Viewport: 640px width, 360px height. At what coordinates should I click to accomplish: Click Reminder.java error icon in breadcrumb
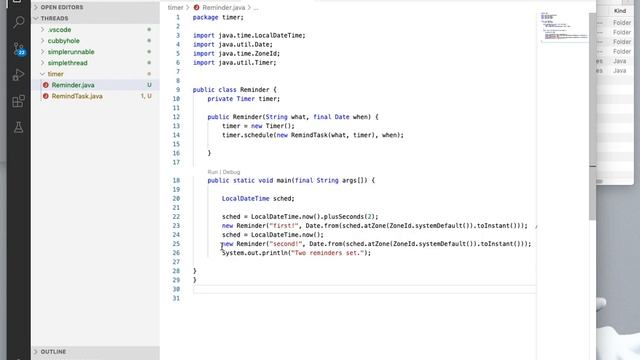point(196,7)
